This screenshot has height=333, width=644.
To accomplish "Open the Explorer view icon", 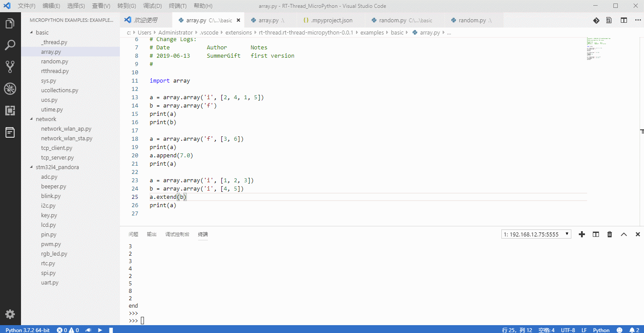I will 10,25.
